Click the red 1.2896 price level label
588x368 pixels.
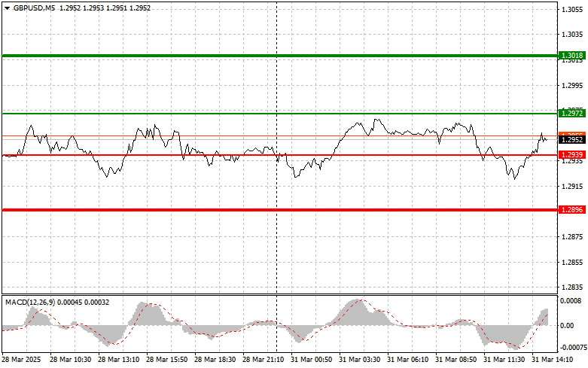coord(572,209)
